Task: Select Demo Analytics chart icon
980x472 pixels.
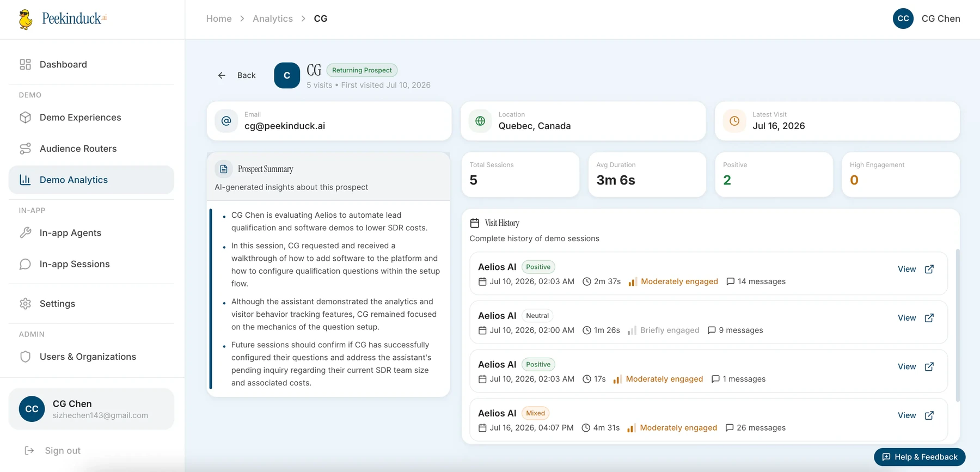Action: click(x=25, y=180)
